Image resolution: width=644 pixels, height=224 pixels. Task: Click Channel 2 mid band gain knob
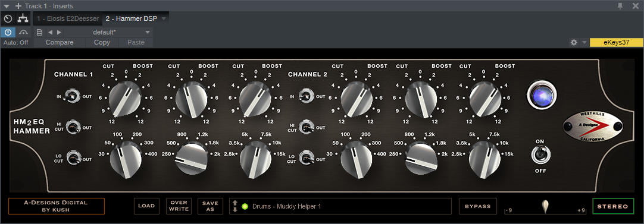421,99
